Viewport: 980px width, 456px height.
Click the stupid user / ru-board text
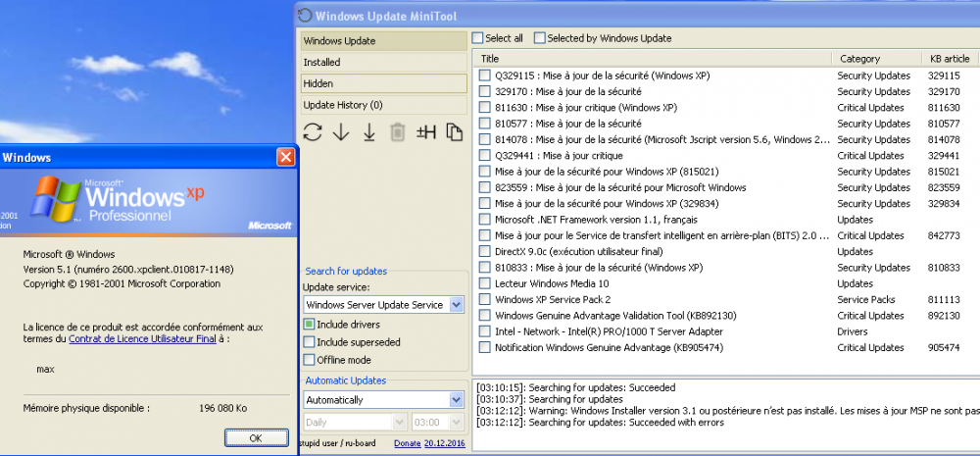pos(338,443)
